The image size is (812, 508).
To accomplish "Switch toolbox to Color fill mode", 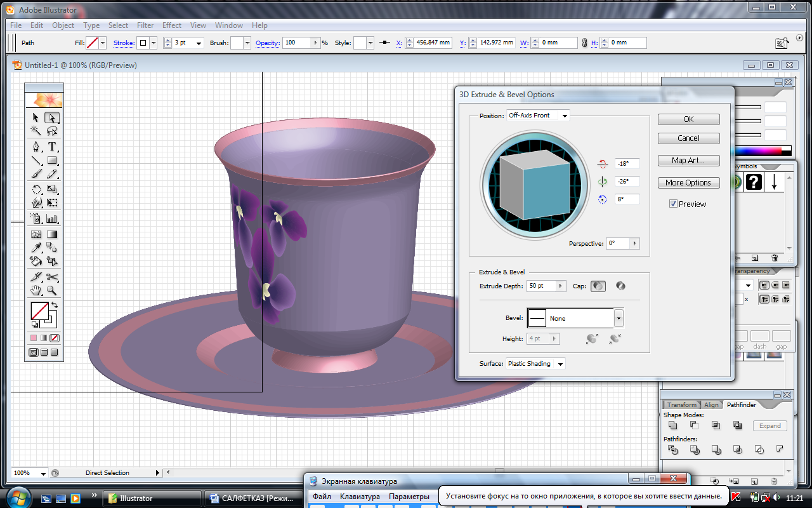I will click(x=34, y=338).
